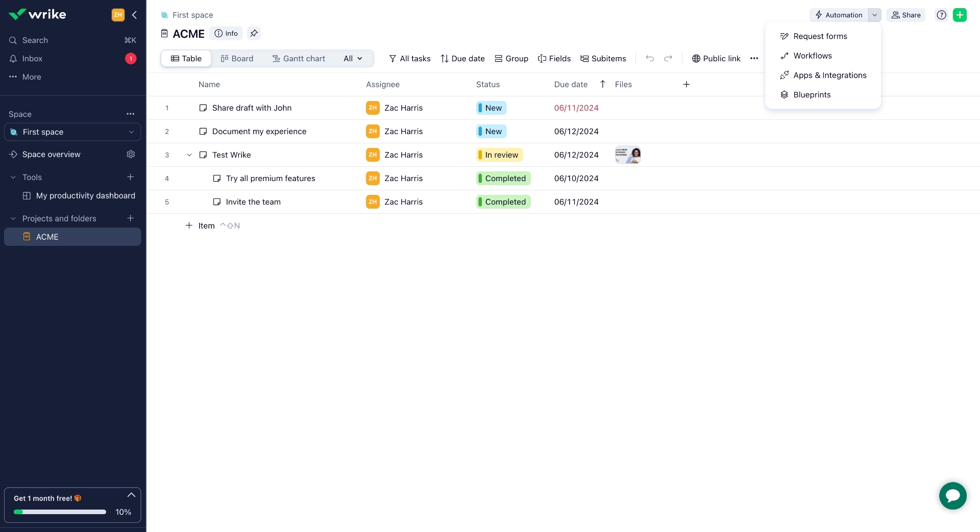Open the Fields settings
The image size is (980, 532).
(554, 59)
